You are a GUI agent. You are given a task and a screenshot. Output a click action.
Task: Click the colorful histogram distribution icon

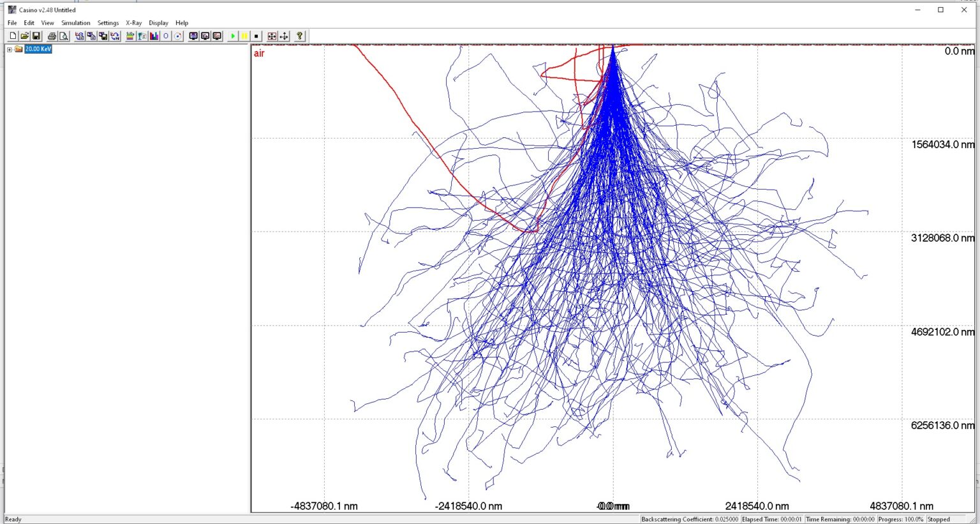pyautogui.click(x=154, y=36)
